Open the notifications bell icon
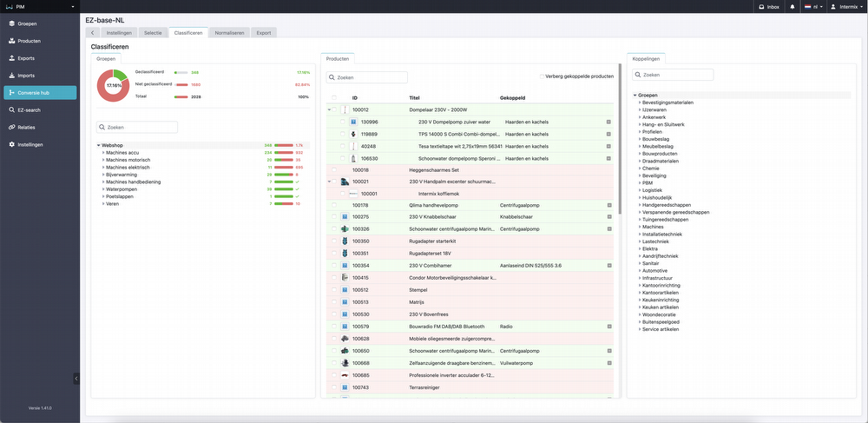Image resolution: width=868 pixels, height=423 pixels. click(792, 7)
